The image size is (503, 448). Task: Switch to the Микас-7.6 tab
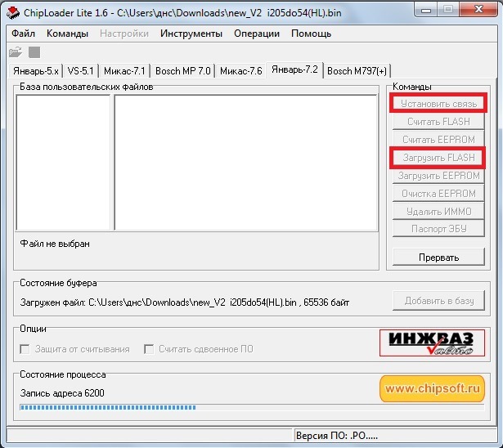pyautogui.click(x=241, y=71)
